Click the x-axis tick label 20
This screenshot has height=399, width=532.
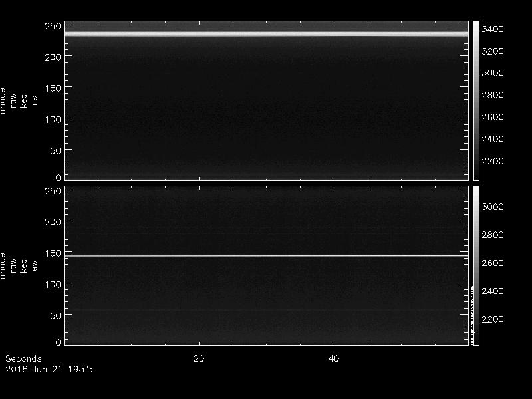[199, 358]
